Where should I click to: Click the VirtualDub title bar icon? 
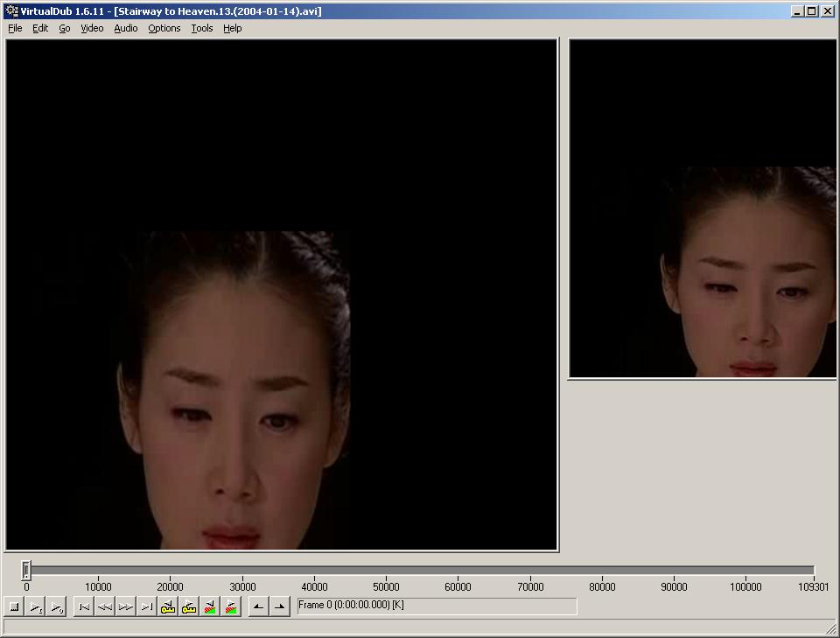[11, 11]
